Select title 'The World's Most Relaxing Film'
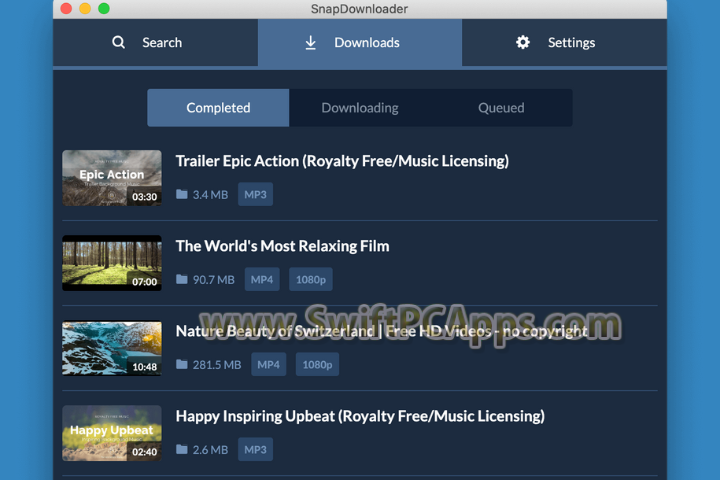720x480 pixels. pos(282,246)
